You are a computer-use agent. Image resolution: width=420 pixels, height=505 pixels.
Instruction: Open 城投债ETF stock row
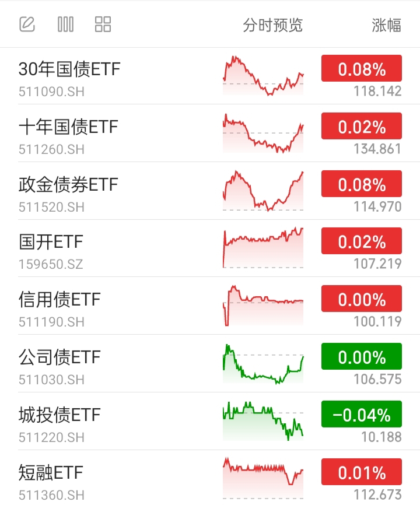pyautogui.click(x=210, y=421)
